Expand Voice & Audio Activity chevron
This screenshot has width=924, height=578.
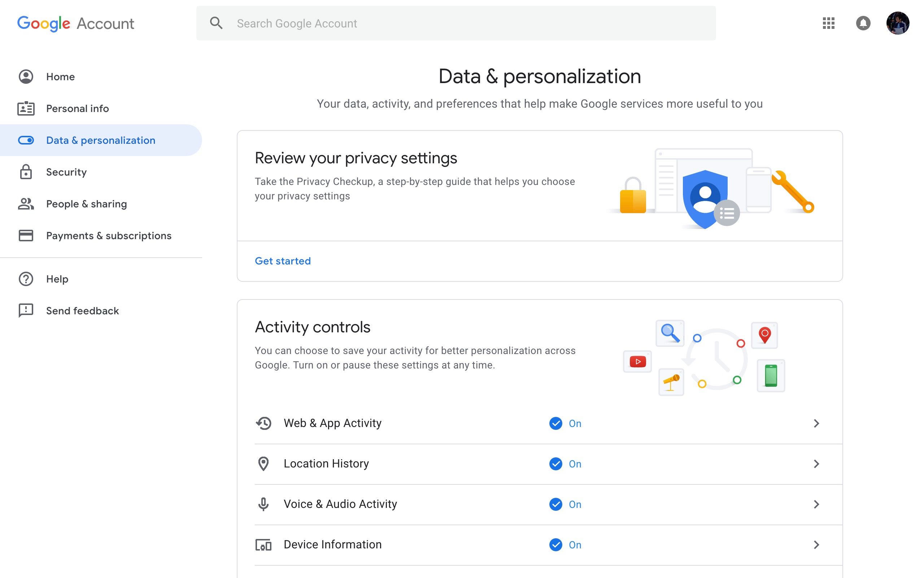pyautogui.click(x=816, y=504)
